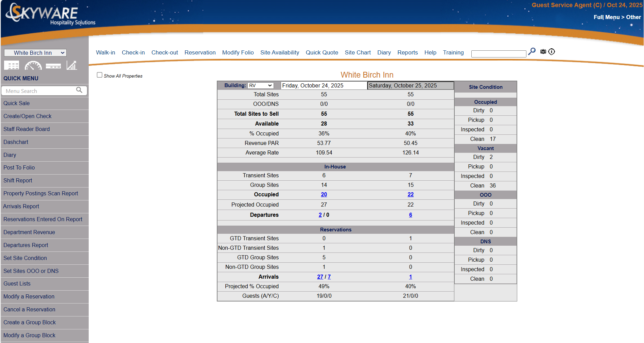Screen dimensions: 644x343
Task: Click the Menu Search text field
Action: pos(39,91)
